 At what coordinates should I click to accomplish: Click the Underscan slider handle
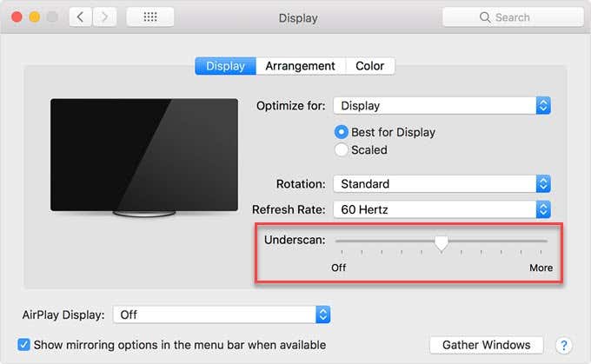pyautogui.click(x=441, y=243)
